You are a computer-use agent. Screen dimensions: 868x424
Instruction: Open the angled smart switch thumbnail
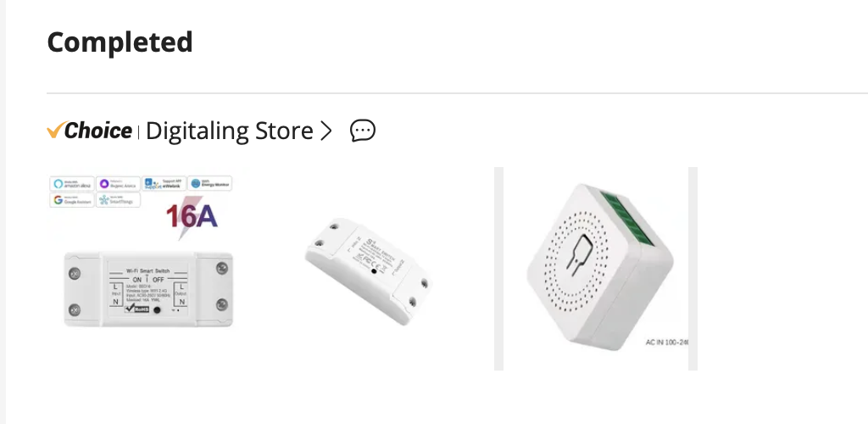tap(370, 269)
